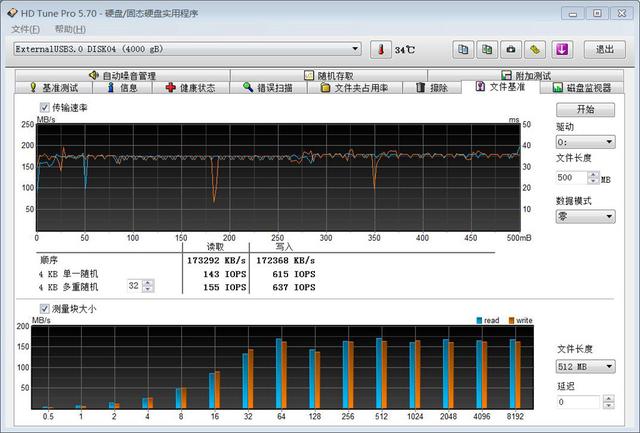Click the 顺序 row label
This screenshot has height=433, width=640.
[x=49, y=260]
